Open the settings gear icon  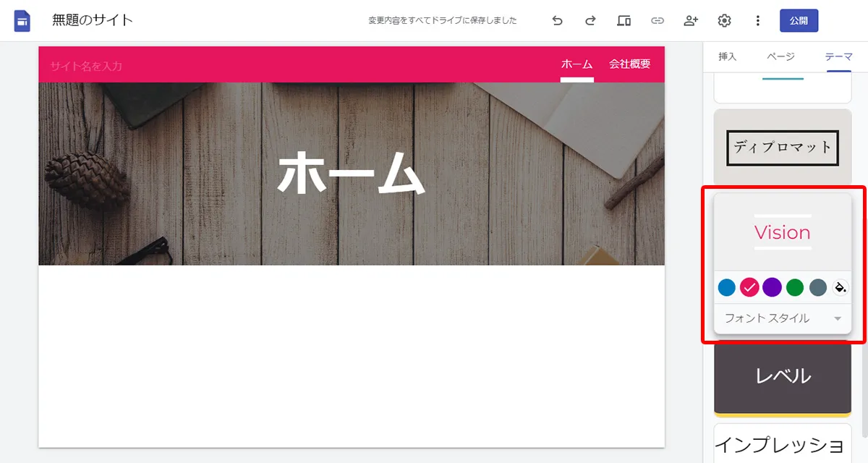[724, 20]
